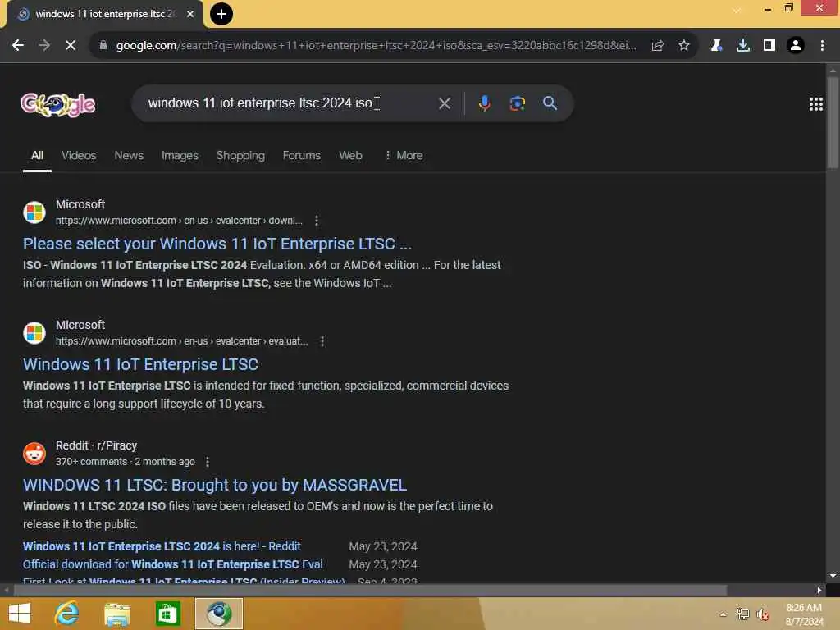
Task: Open 'WINDOWS 11 LTSC: Brought to you by MASSGRAVEL'
Action: (215, 485)
